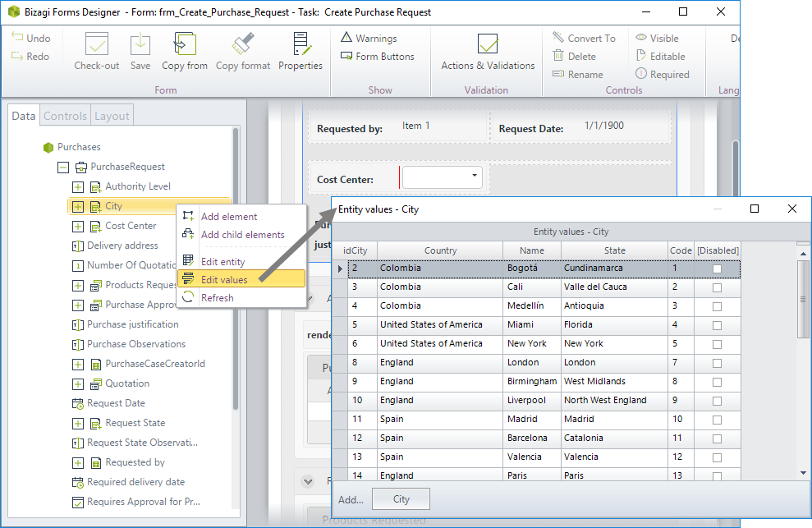The width and height of the screenshot is (812, 528).
Task: Choose Edit values from context menu
Action: (241, 279)
